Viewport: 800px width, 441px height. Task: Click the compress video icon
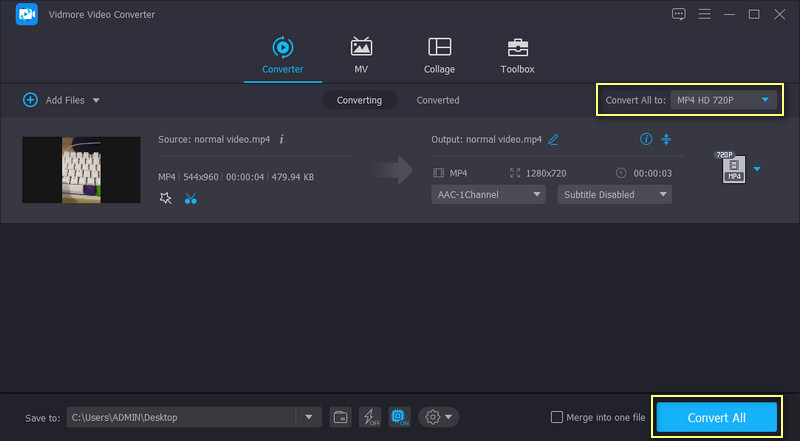[666, 139]
